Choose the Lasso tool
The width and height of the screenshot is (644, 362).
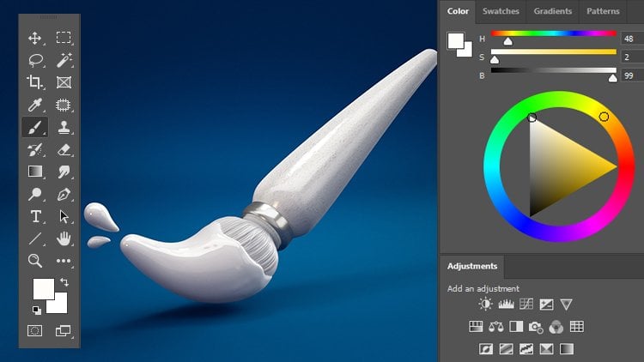click(x=36, y=60)
